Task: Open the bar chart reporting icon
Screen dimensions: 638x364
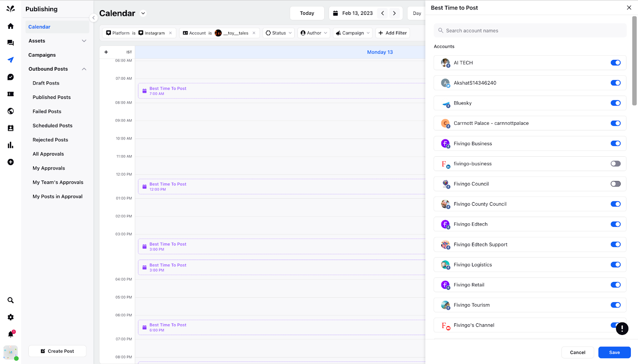Action: click(x=11, y=145)
